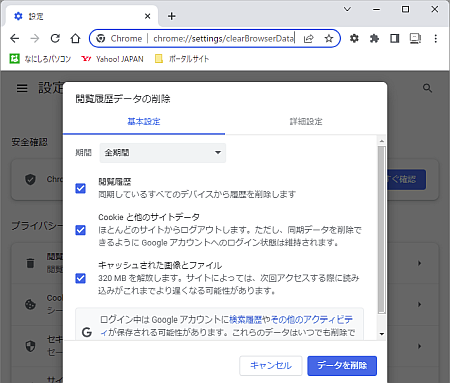
Task: Maximize the Chrome window
Action: pos(405,9)
